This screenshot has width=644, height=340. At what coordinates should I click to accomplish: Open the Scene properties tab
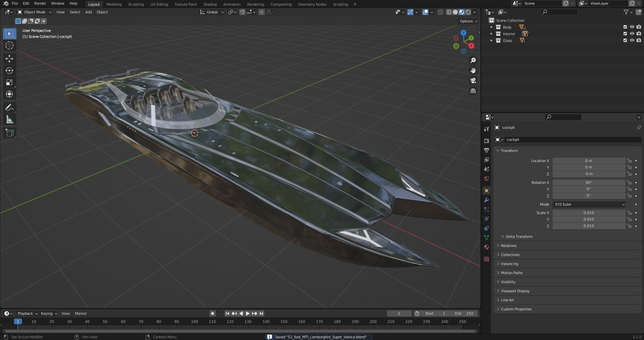(x=487, y=169)
